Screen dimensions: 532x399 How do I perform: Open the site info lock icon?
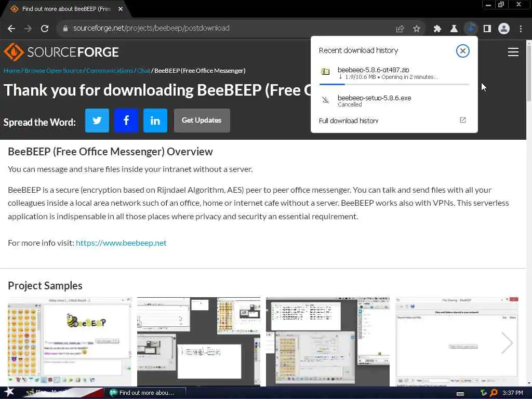click(x=65, y=29)
